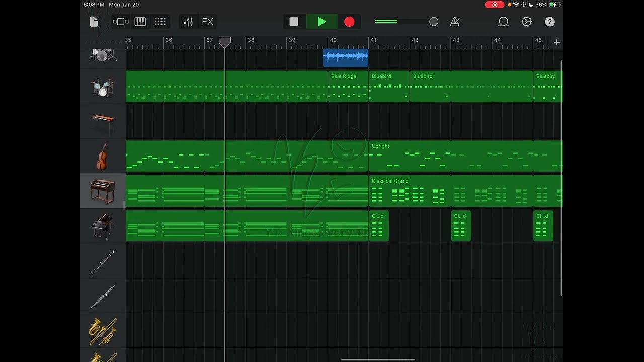644x362 pixels.
Task: Select the blue audio region
Action: pos(345,58)
